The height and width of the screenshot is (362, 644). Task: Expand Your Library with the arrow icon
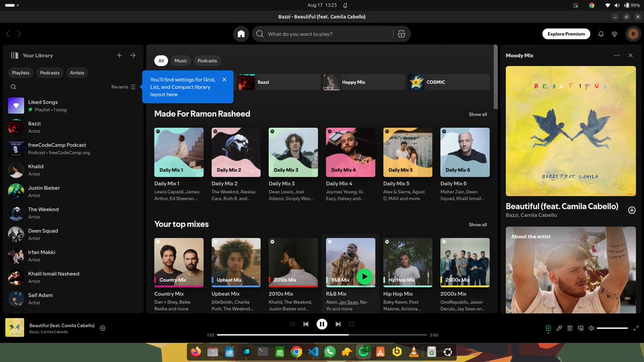133,55
